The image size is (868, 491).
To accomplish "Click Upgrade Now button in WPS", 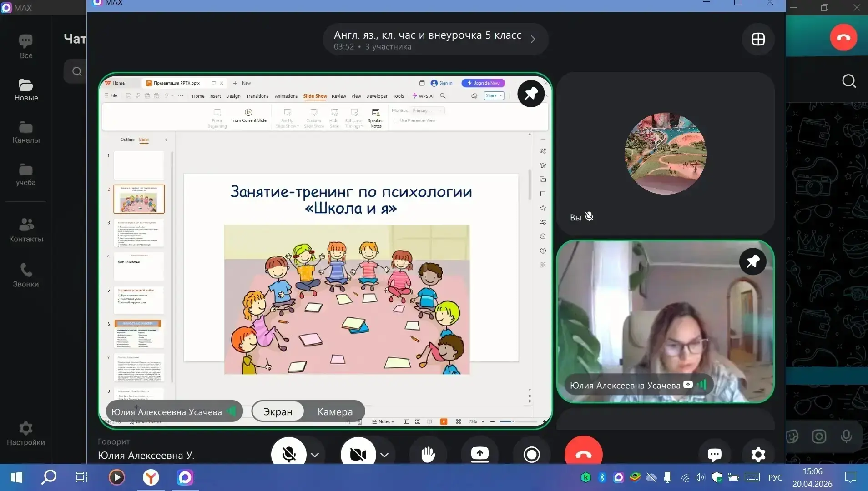I will coord(483,83).
